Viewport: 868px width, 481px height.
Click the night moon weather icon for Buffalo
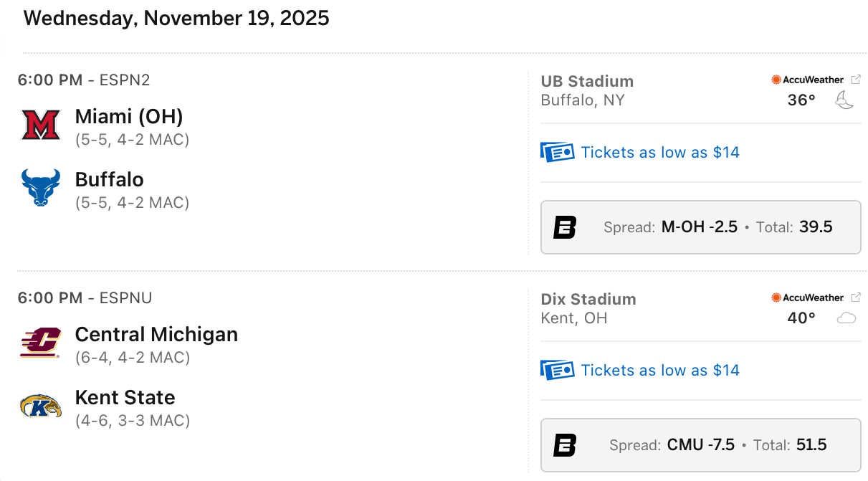pos(845,101)
